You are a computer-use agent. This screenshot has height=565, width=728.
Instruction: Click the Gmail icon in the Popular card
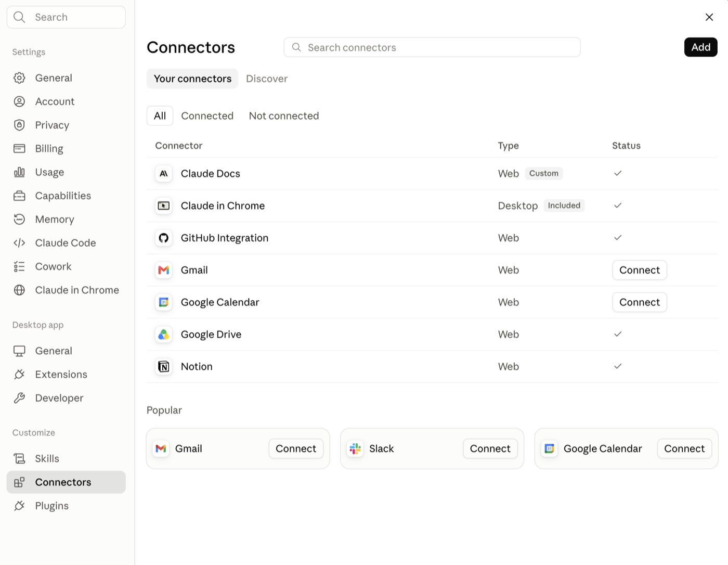pyautogui.click(x=161, y=448)
